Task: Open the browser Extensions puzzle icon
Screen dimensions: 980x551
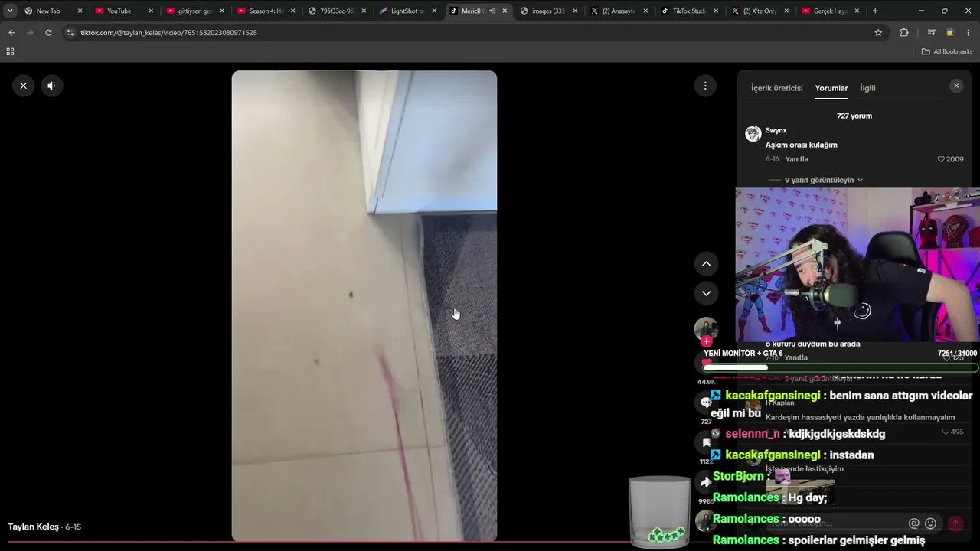Action: coord(904,33)
